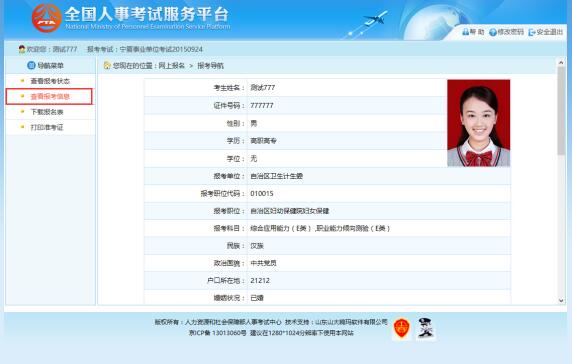The width and height of the screenshot is (572, 364).
Task: Click the help icon in top right
Action: pos(465,32)
